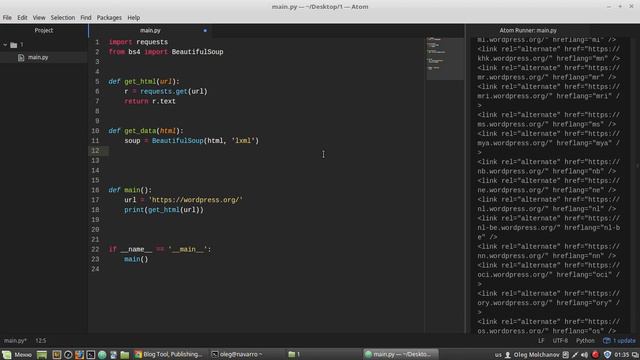Viewport: 640px width, 360px height.
Task: Open main.py in the Project tree
Action: (38, 57)
